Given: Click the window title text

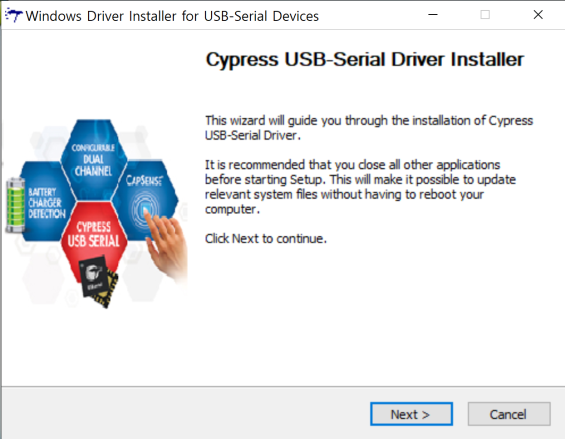Looking at the screenshot, I should (x=172, y=16).
